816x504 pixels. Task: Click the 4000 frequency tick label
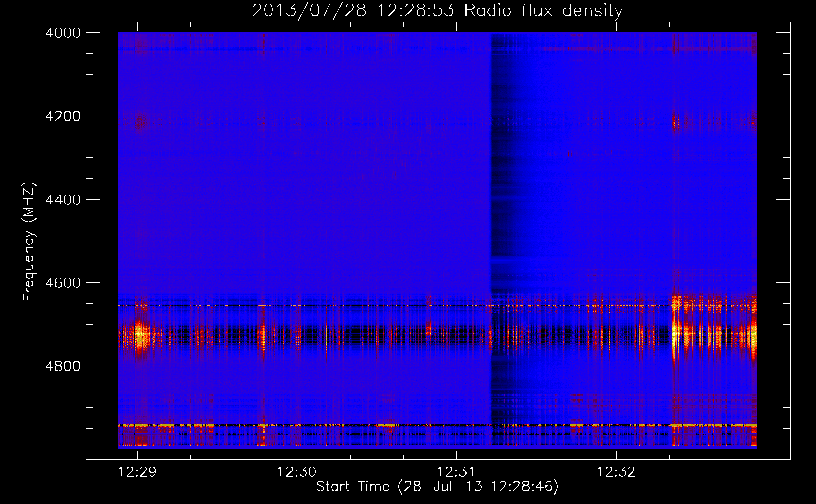[63, 33]
